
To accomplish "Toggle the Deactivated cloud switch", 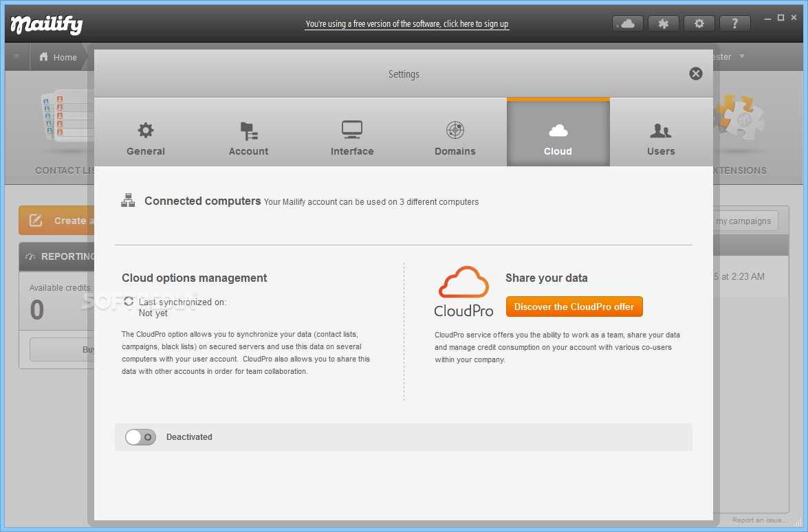I will (x=141, y=437).
